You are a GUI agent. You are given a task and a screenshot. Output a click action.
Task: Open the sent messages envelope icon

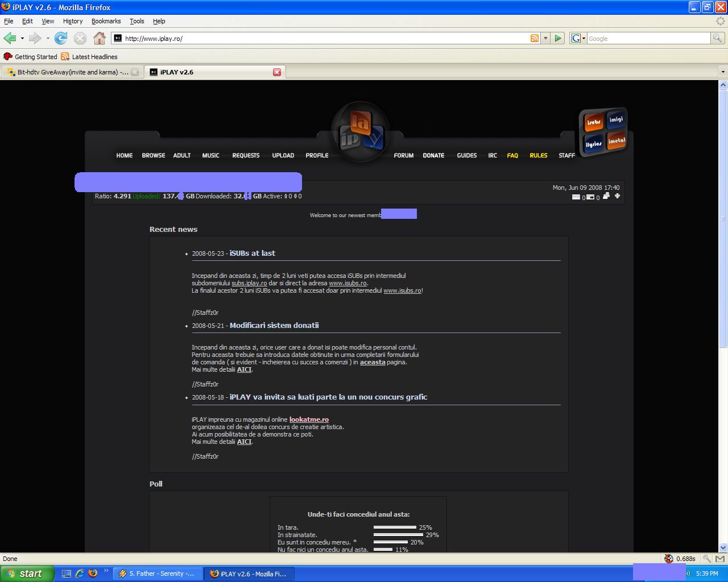[x=590, y=197]
